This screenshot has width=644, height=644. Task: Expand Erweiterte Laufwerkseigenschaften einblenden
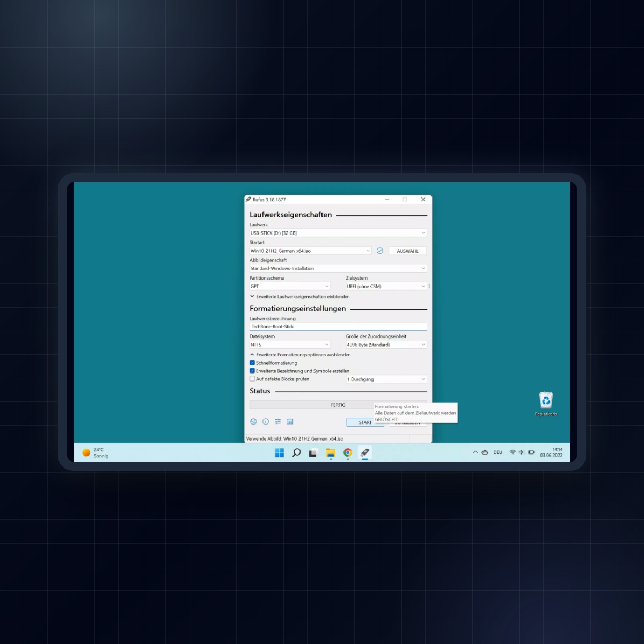click(x=299, y=297)
